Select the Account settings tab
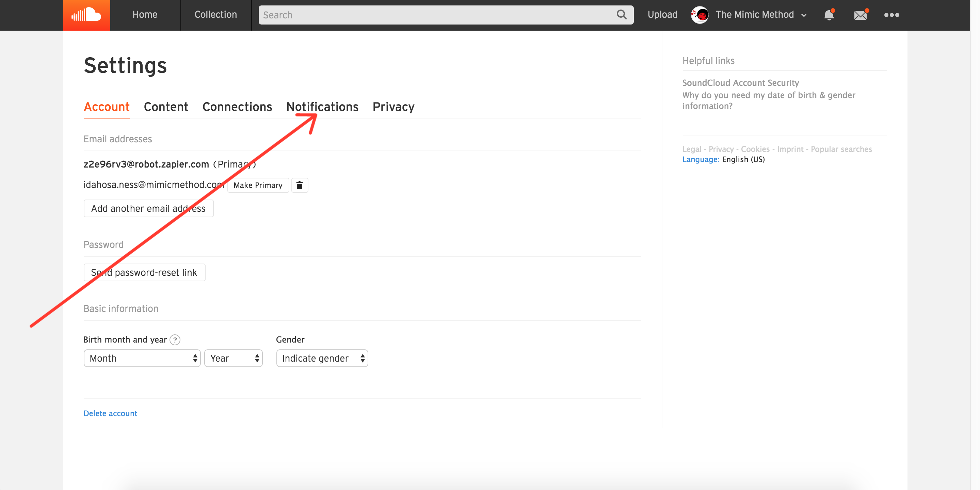This screenshot has height=490, width=980. click(107, 107)
